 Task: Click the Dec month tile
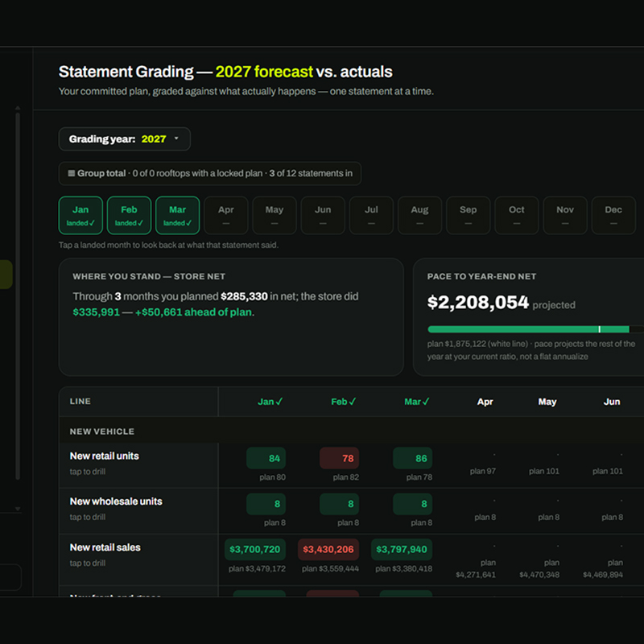click(x=613, y=215)
